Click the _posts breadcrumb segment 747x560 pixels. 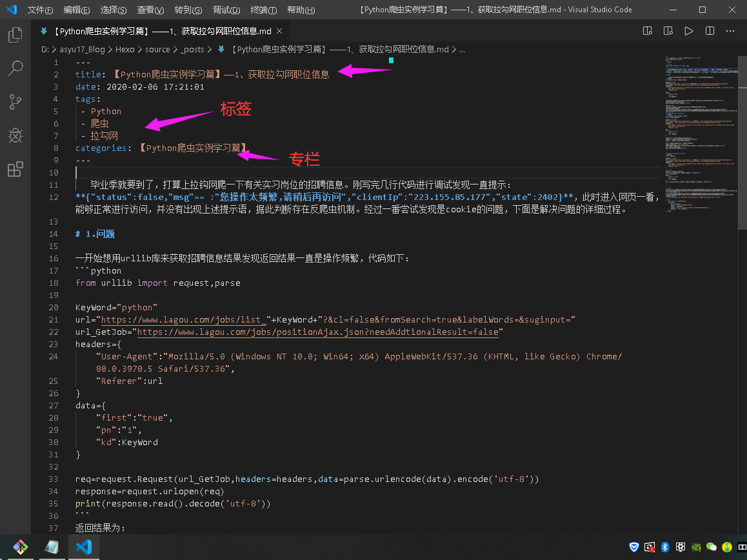pyautogui.click(x=192, y=50)
